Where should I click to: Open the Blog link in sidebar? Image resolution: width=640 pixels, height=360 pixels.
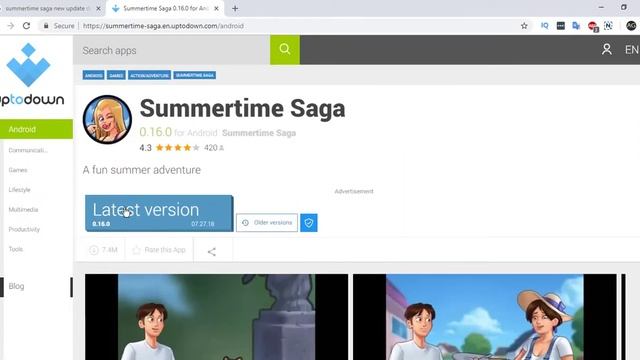(16, 286)
